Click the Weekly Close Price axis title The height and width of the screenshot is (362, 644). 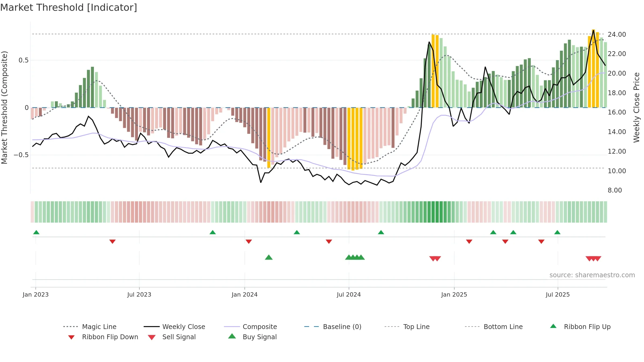636,108
